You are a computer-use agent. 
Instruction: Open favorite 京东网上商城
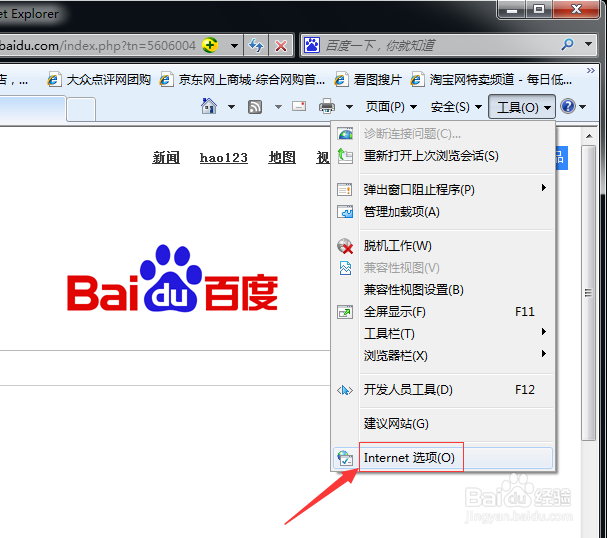click(x=243, y=80)
